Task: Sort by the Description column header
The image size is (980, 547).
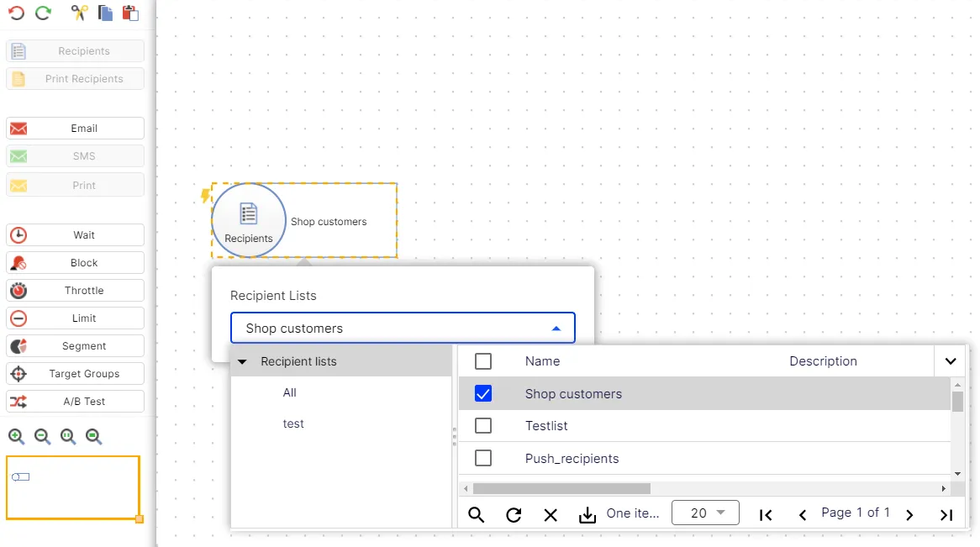Action: tap(823, 361)
